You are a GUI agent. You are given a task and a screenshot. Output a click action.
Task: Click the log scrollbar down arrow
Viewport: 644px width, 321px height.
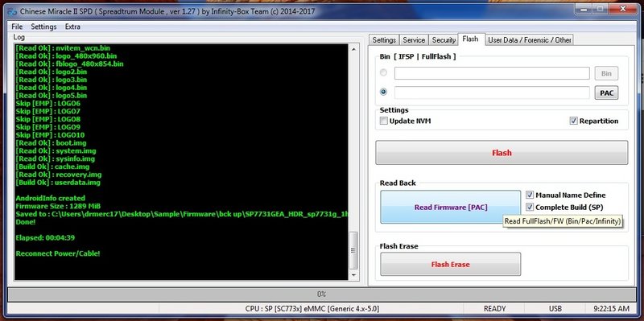353,275
